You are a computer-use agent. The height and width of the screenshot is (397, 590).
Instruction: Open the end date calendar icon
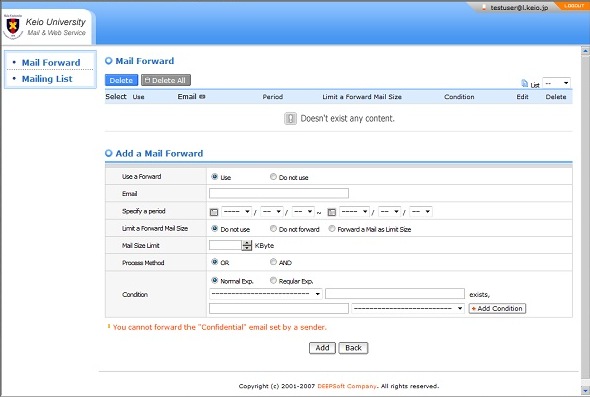click(x=331, y=212)
